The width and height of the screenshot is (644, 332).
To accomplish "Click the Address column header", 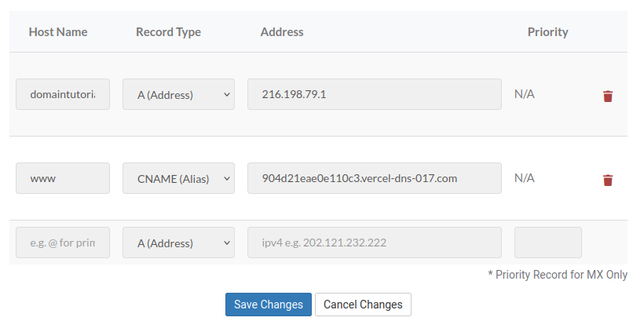I will (x=282, y=32).
